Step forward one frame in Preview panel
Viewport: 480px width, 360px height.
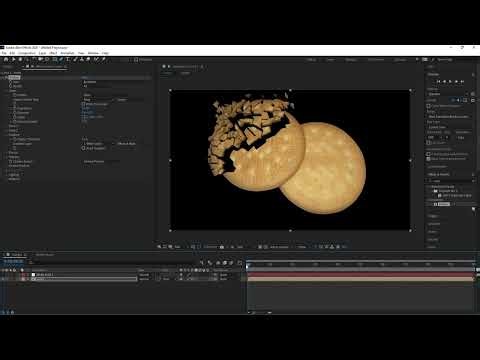pos(456,81)
